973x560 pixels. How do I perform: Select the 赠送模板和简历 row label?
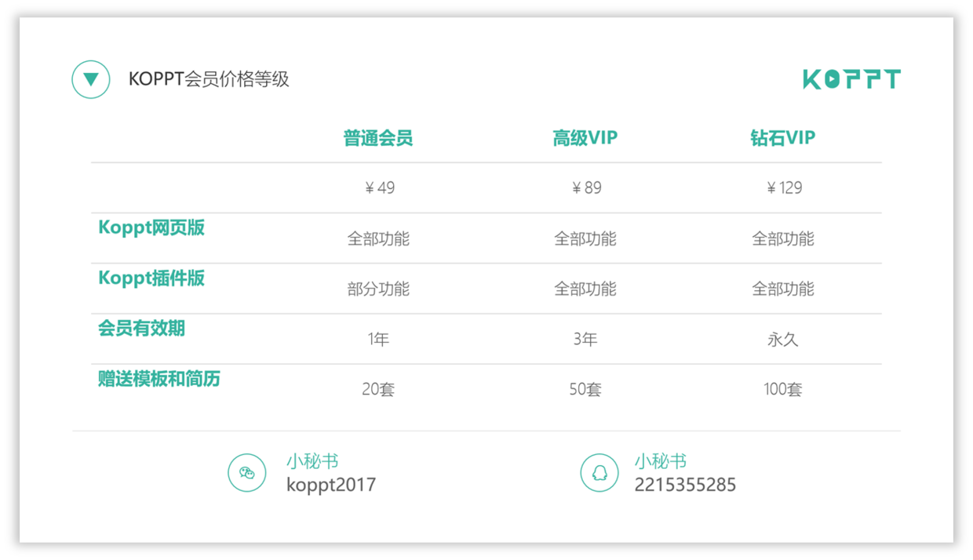159,379
